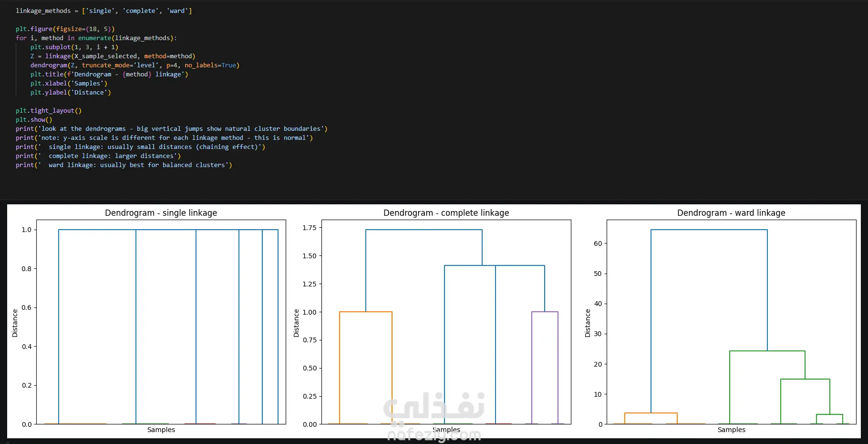Viewport: 868px width, 444px height.
Task: Click the 'linkage_methods = [...]' code line
Action: click(103, 11)
